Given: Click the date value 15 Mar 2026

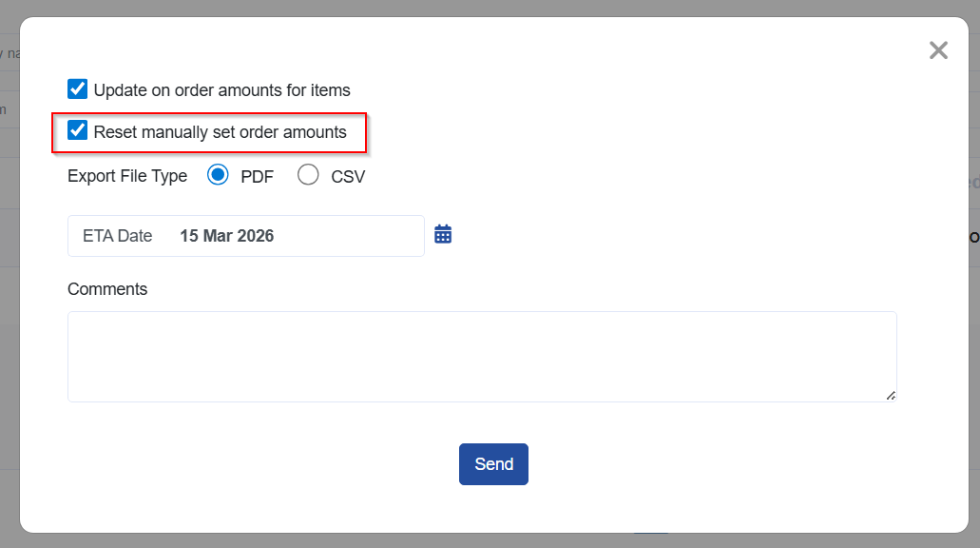Looking at the screenshot, I should [x=226, y=236].
